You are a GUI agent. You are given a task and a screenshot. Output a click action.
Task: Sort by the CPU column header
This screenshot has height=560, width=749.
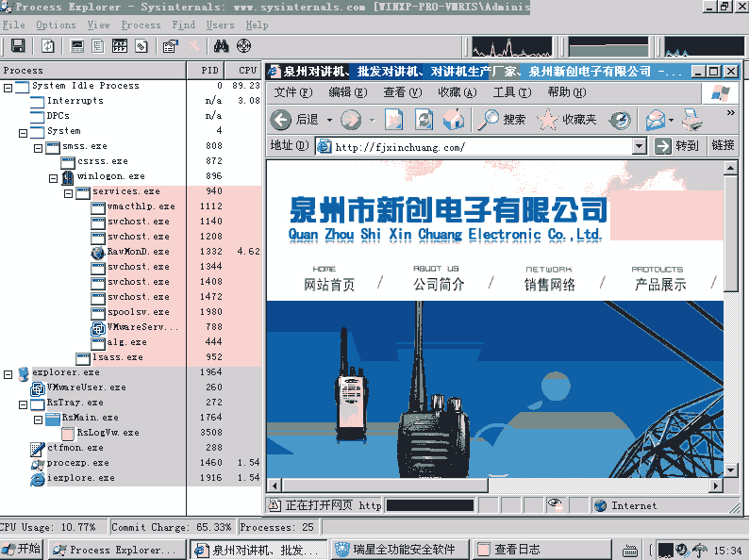pos(244,70)
